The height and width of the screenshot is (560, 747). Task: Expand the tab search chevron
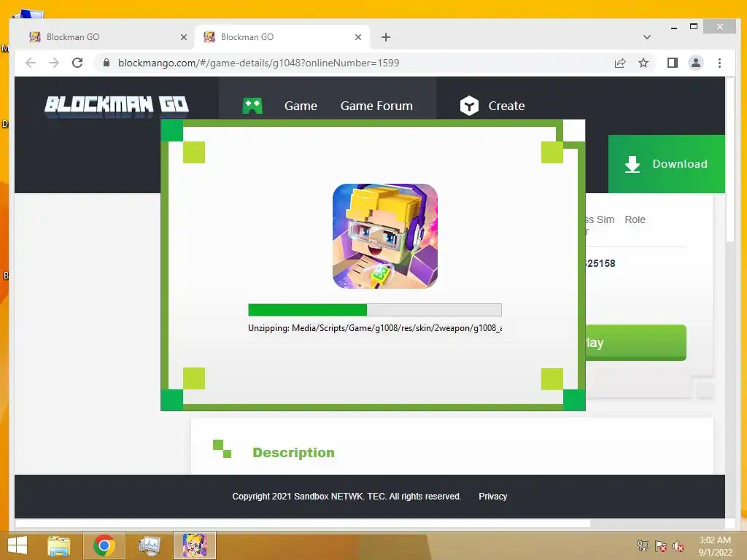pyautogui.click(x=647, y=37)
